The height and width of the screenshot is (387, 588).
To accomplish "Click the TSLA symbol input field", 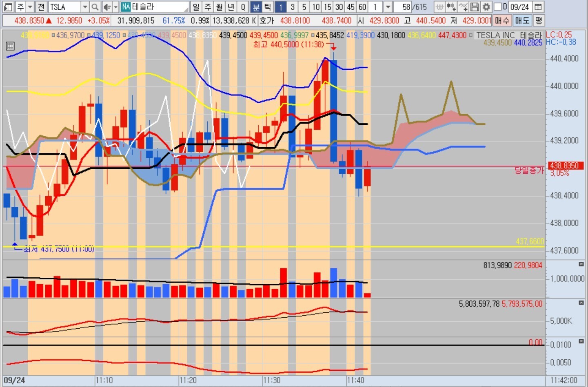I will coord(65,7).
